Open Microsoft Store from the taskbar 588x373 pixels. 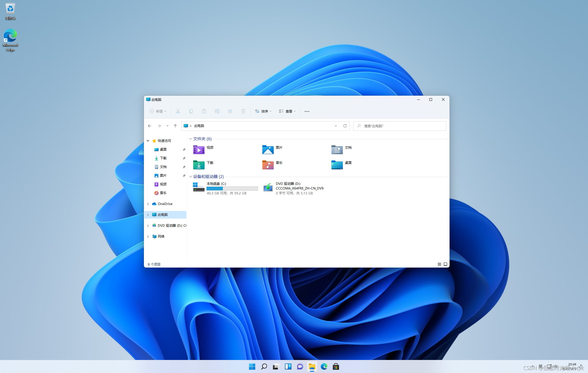pyautogui.click(x=336, y=366)
